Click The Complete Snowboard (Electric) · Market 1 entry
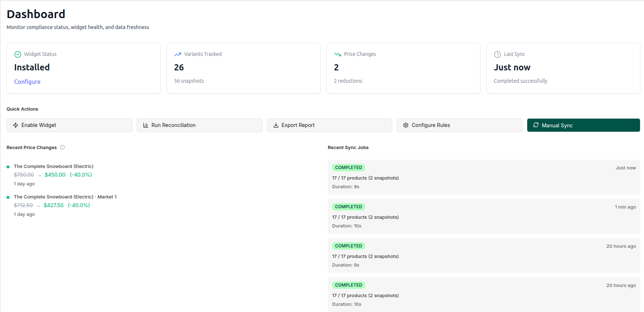Screen dimensions: 644x312 [65, 197]
